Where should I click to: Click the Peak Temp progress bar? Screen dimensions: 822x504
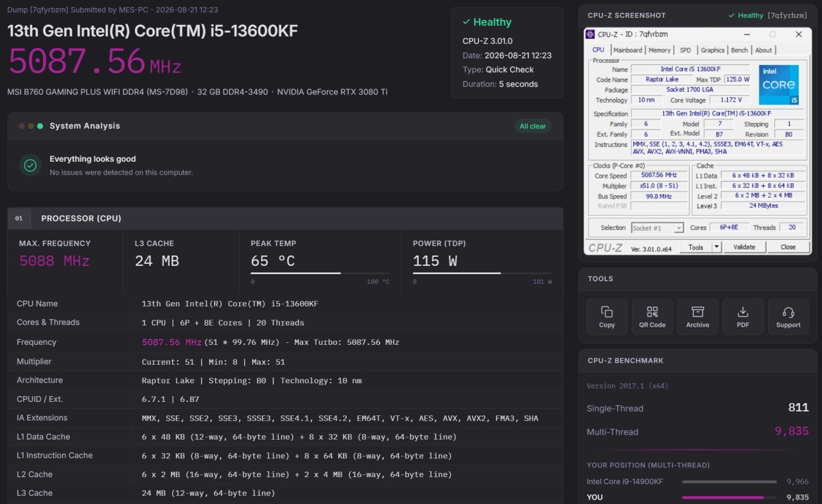coord(320,273)
